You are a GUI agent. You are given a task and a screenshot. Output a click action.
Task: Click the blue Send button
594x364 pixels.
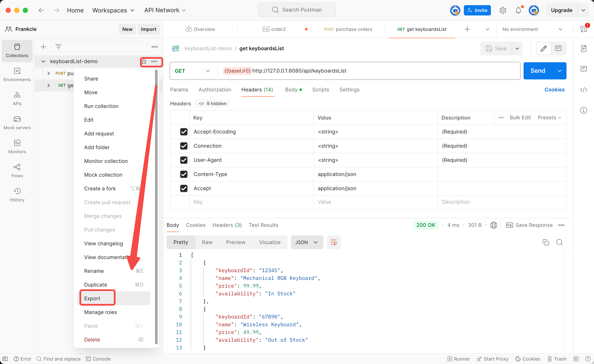[538, 71]
